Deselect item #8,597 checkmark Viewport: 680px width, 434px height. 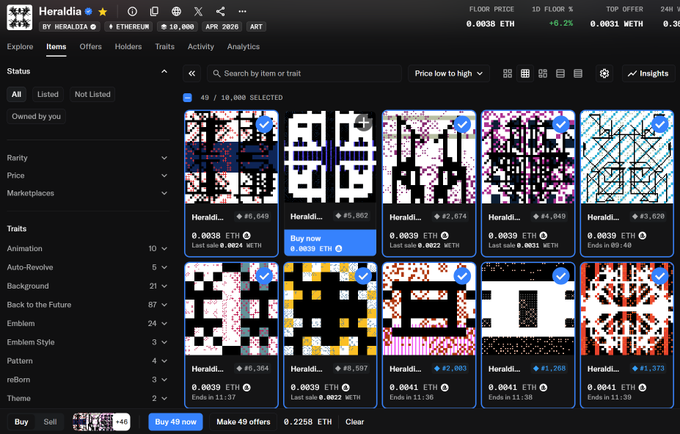(363, 276)
